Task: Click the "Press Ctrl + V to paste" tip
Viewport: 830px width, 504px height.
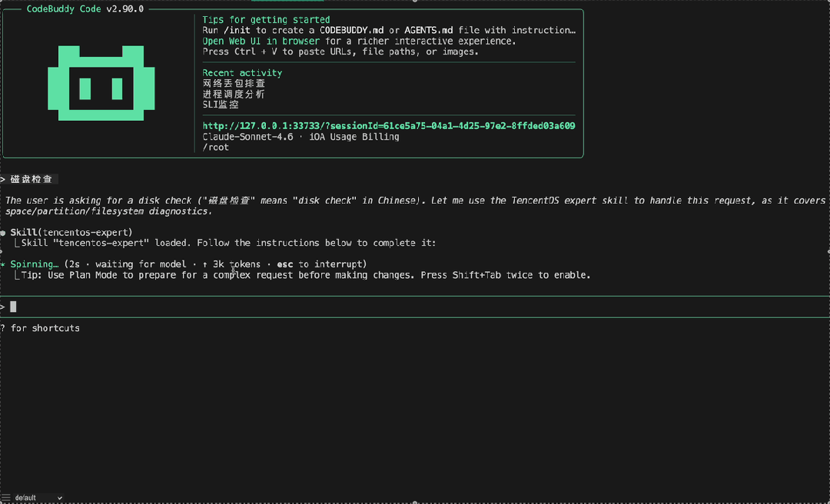Action: [341, 52]
